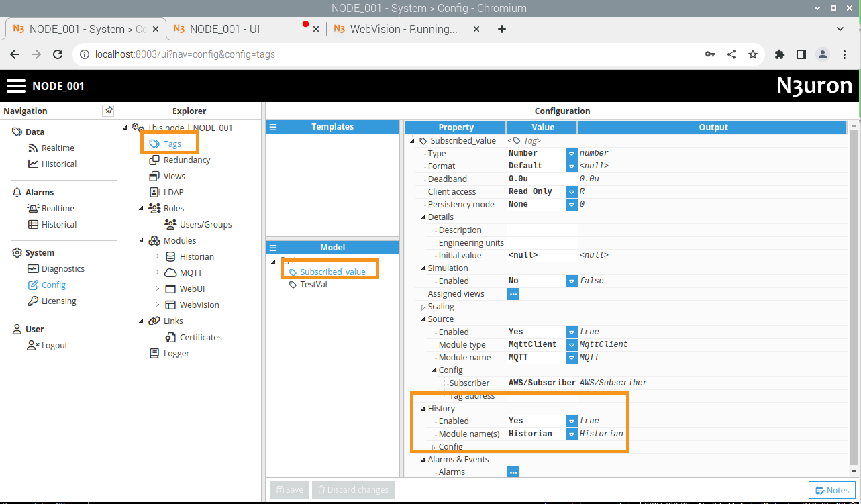Open Realtime under Alarms
Screen dimensions: 861x504
pyautogui.click(x=51, y=209)
